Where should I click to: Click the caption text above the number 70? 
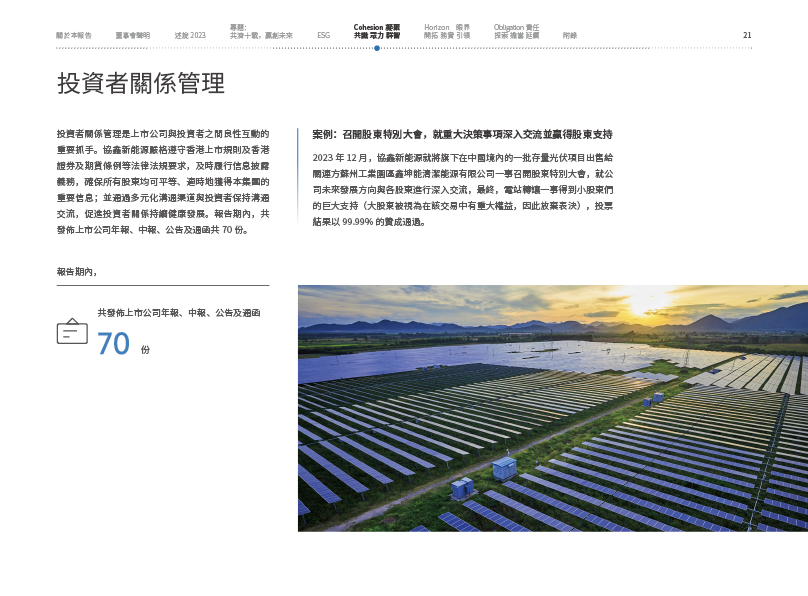178,313
